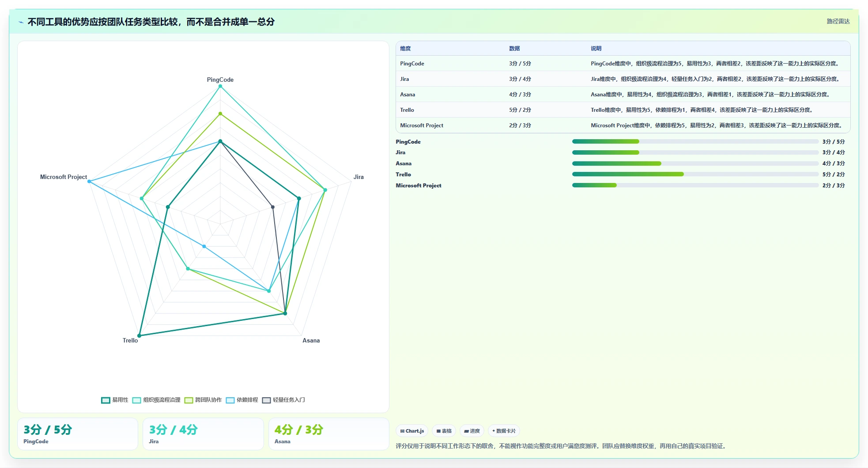This screenshot has width=868, height=468.
Task: Click the Microsoft Project radar axis label
Action: point(64,177)
